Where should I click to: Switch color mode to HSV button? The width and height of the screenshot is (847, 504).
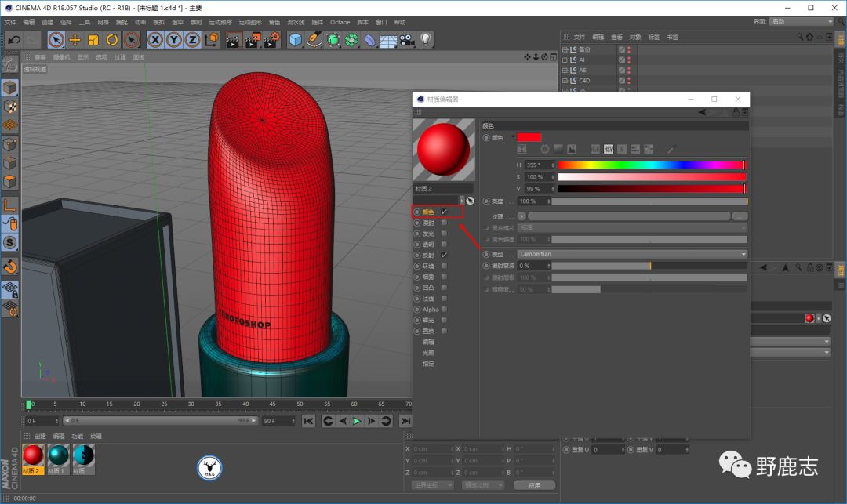(x=608, y=149)
